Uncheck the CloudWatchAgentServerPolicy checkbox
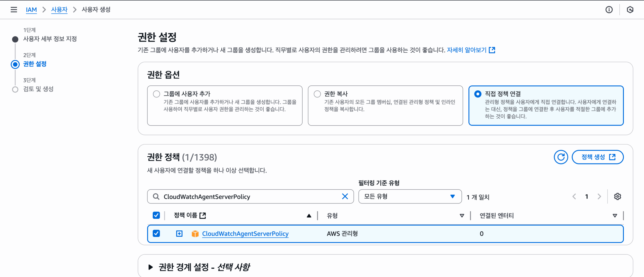 156,233
